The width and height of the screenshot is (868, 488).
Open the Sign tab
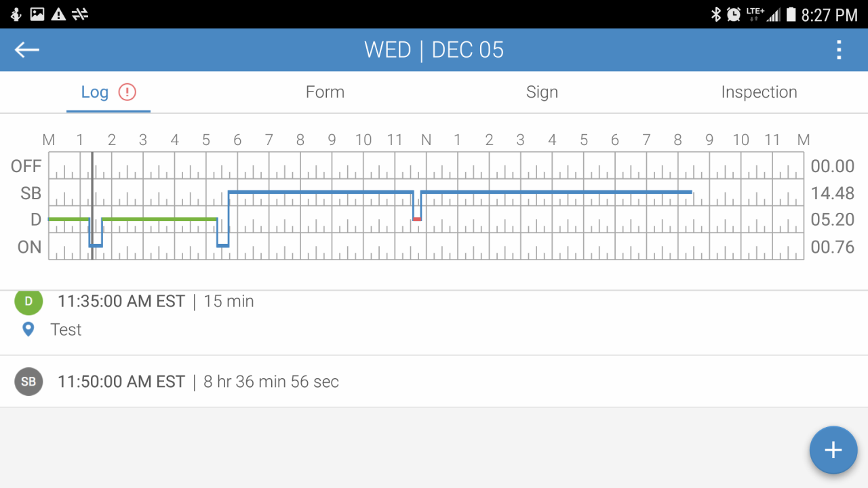click(542, 92)
